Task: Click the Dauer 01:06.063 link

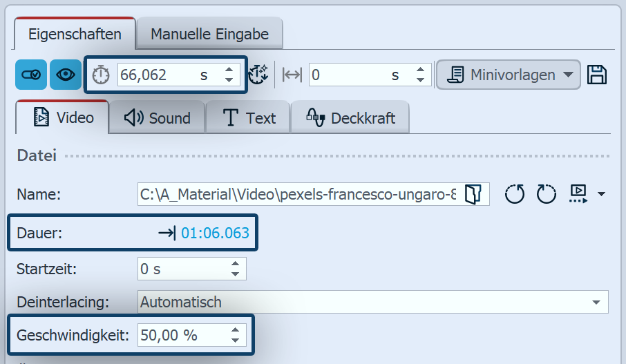Action: click(215, 233)
